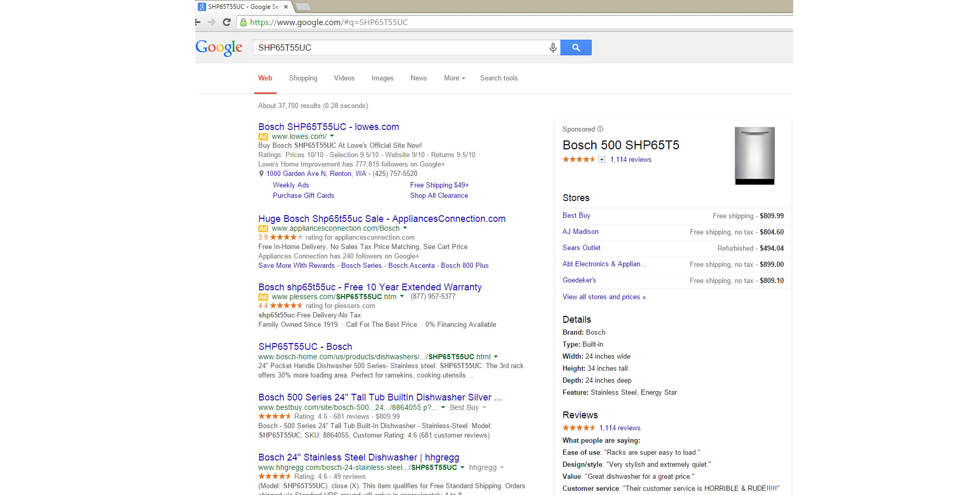This screenshot has width=980, height=495.
Task: Open the 1000 Garden Ave N address link
Action: 316,174
